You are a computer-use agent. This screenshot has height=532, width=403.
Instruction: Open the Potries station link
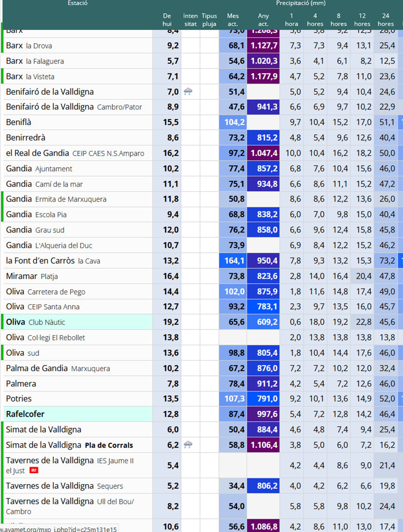[19, 398]
